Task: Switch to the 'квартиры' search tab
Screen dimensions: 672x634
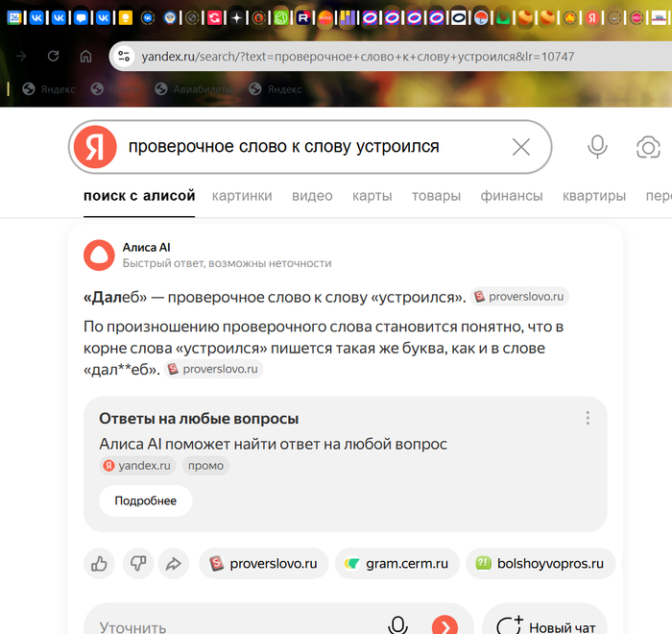Action: pyautogui.click(x=594, y=196)
